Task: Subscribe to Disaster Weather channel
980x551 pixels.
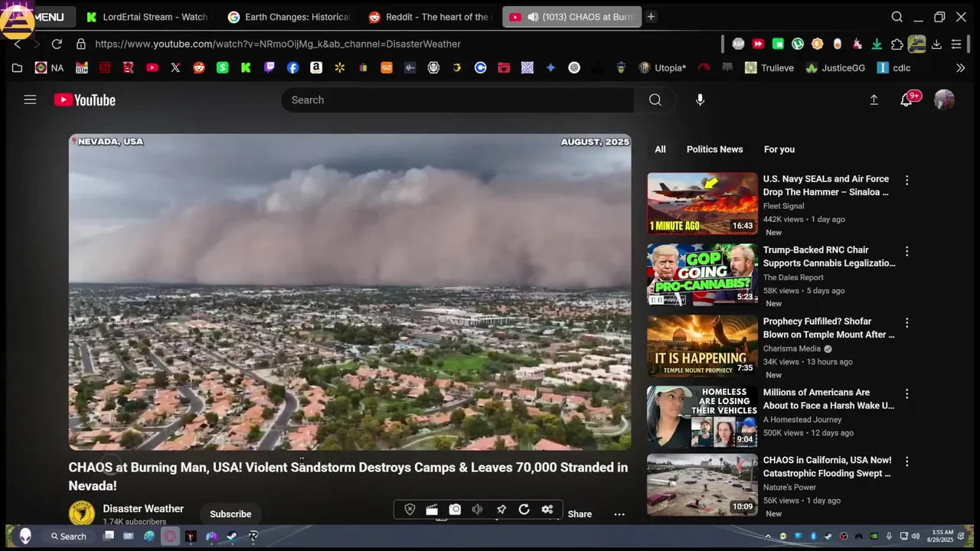Action: pyautogui.click(x=230, y=514)
